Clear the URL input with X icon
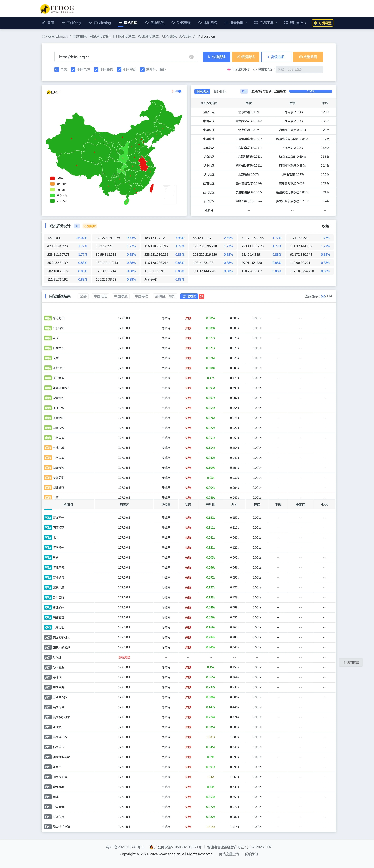The image size is (374, 868). click(191, 57)
